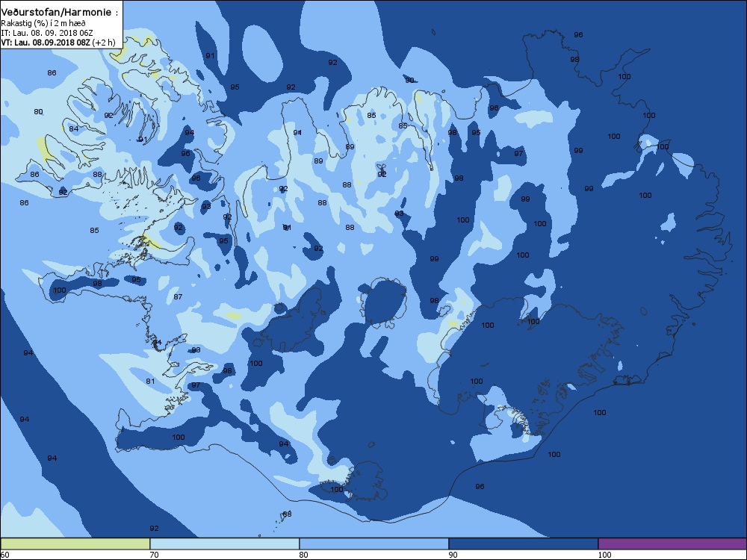This screenshot has height=560, width=747.
Task: Select the purple above-100 legend swatch
Action: click(672, 544)
